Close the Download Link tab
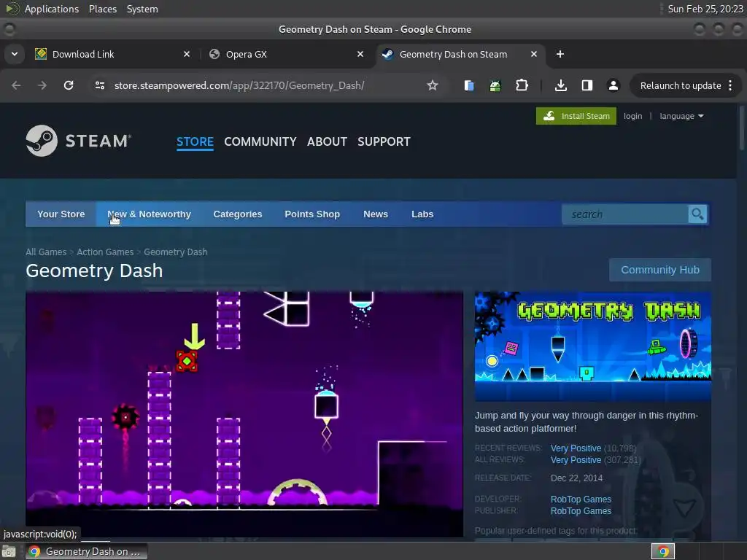Image resolution: width=747 pixels, height=560 pixels. pyautogui.click(x=187, y=54)
